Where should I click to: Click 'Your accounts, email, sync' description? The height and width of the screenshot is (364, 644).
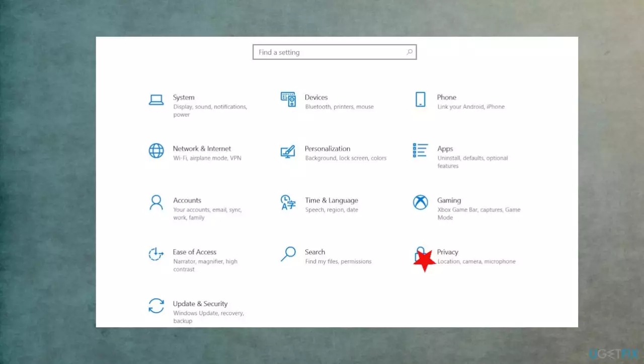207,214
